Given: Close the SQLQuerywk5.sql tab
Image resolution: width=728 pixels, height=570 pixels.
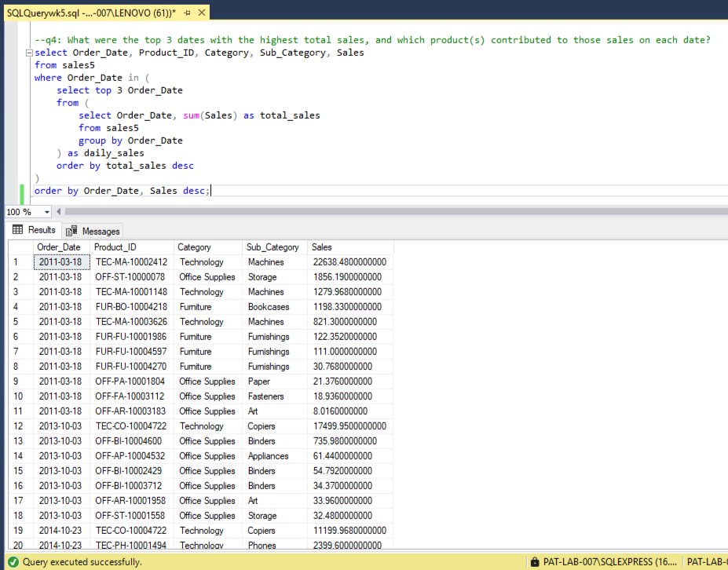Looking at the screenshot, I should [x=202, y=13].
